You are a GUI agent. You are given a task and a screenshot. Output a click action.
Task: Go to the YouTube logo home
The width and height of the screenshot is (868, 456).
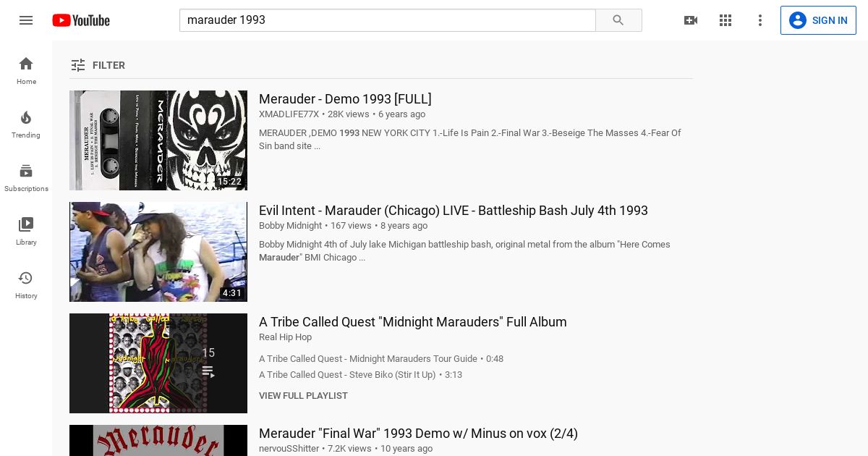(x=81, y=20)
